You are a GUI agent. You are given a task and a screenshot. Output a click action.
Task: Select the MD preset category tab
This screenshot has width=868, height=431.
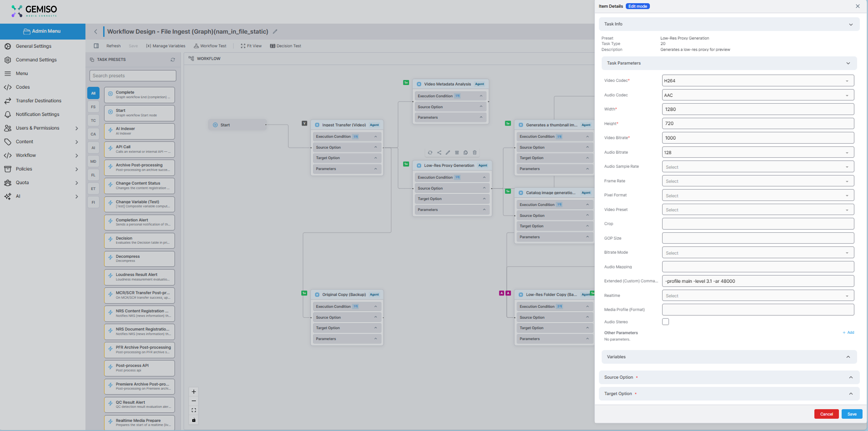[93, 162]
